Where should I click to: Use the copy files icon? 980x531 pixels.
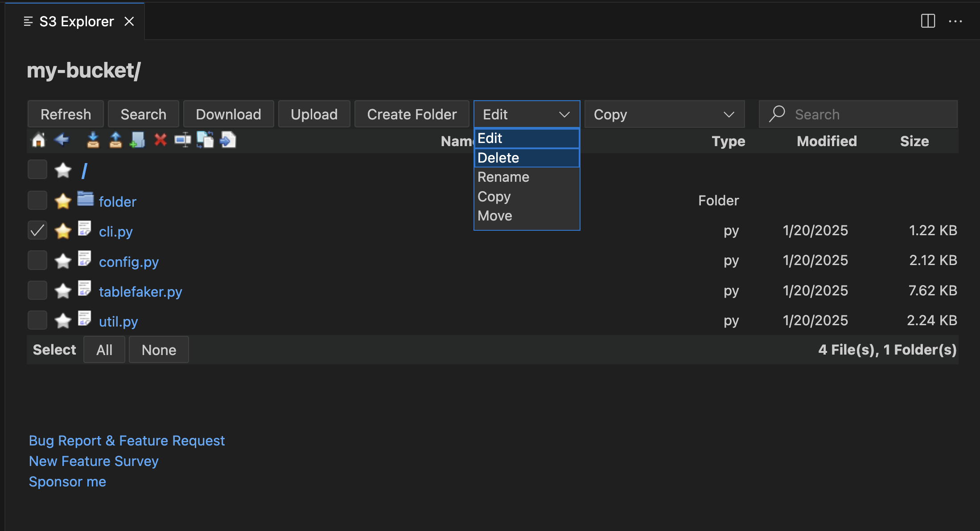tap(206, 140)
